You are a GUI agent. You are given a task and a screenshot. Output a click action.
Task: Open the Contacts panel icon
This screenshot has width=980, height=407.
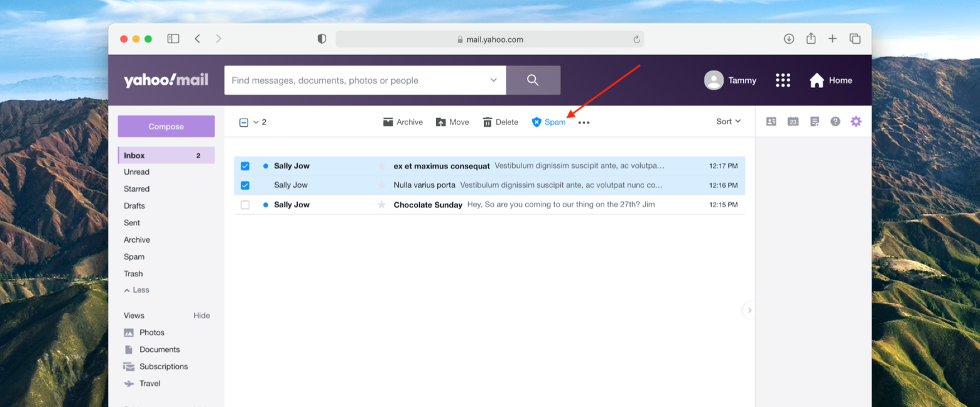coord(771,122)
